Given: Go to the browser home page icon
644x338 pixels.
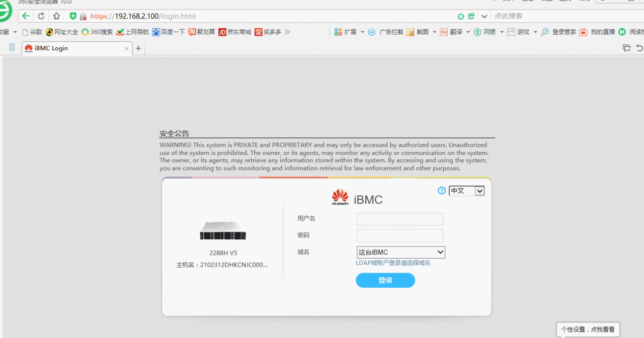Looking at the screenshot, I should tap(56, 16).
